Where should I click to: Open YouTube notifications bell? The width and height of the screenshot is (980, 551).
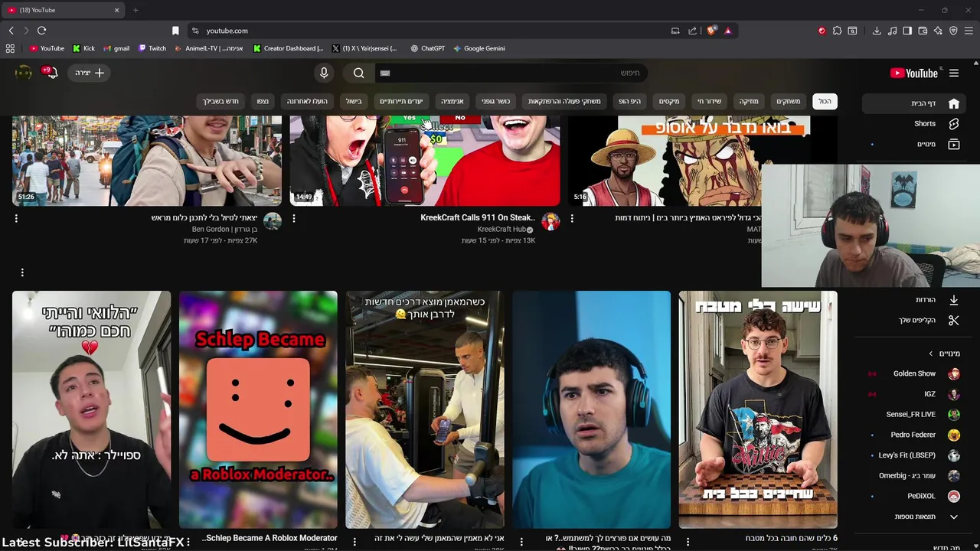click(51, 73)
